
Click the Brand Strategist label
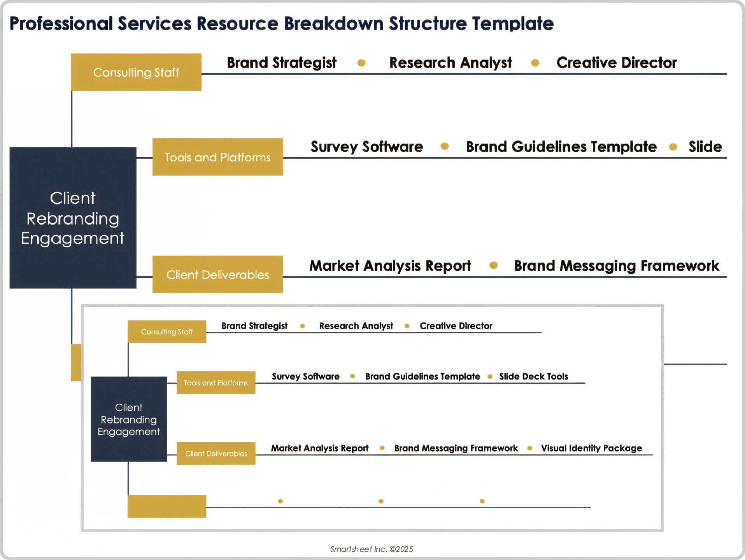[281, 62]
